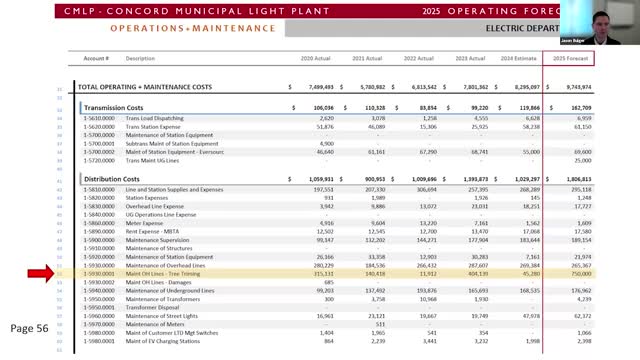Click the 'Maintenance of Street Lights' description

tap(162, 316)
